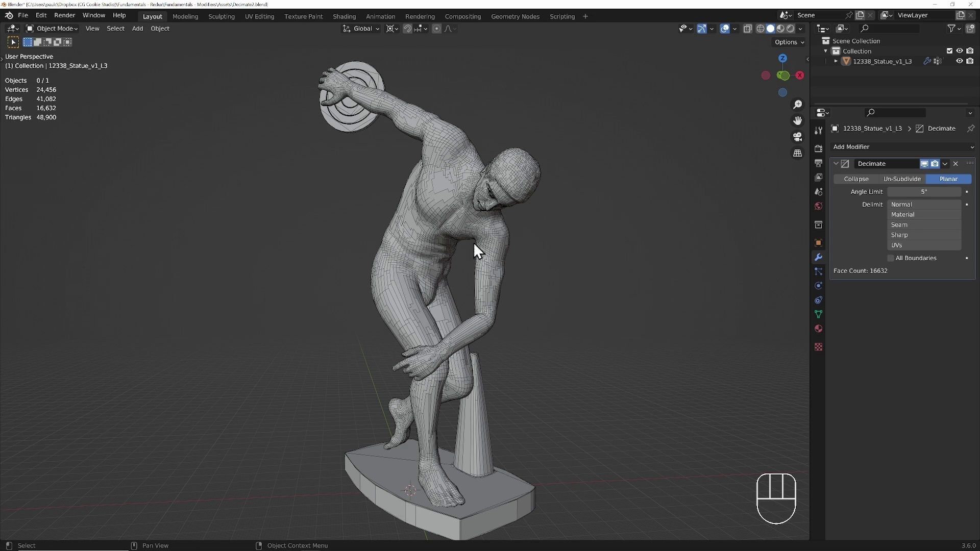980x551 pixels.
Task: Toggle snapping magnet
Action: click(x=407, y=29)
